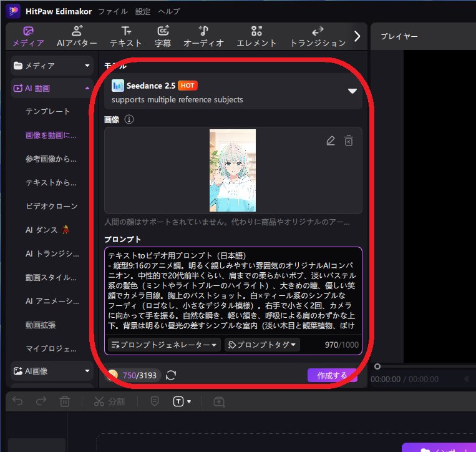Click the coin credits icon
476x452 pixels.
click(113, 375)
